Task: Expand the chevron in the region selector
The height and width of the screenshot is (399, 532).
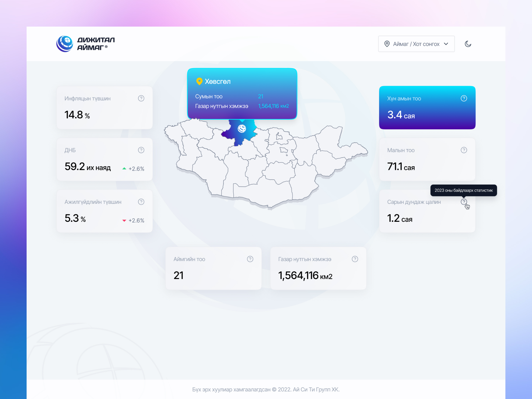Action: click(x=446, y=44)
